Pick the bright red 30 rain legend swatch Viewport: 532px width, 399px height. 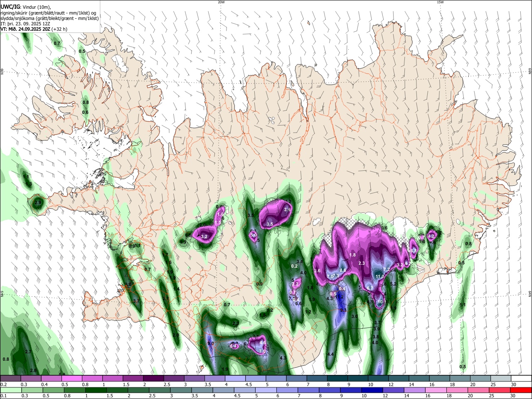pyautogui.click(x=520, y=390)
